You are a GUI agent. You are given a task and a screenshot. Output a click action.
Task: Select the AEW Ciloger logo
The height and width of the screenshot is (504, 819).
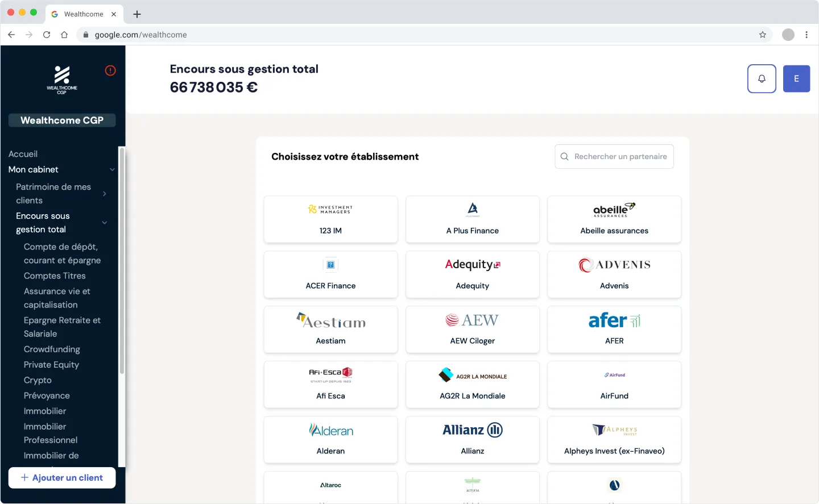coord(473,320)
